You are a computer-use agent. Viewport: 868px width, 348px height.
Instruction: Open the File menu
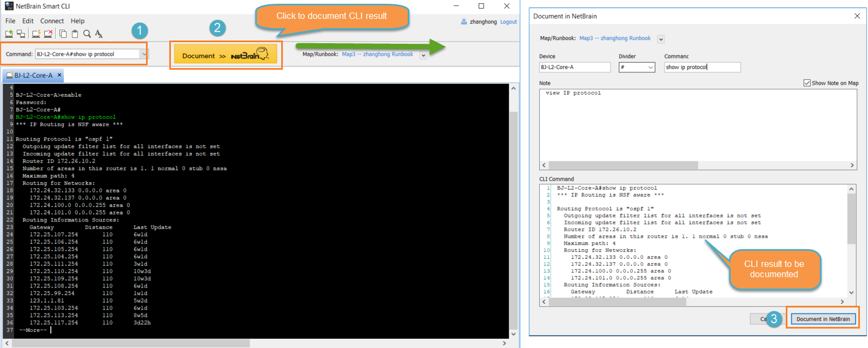pyautogui.click(x=10, y=21)
